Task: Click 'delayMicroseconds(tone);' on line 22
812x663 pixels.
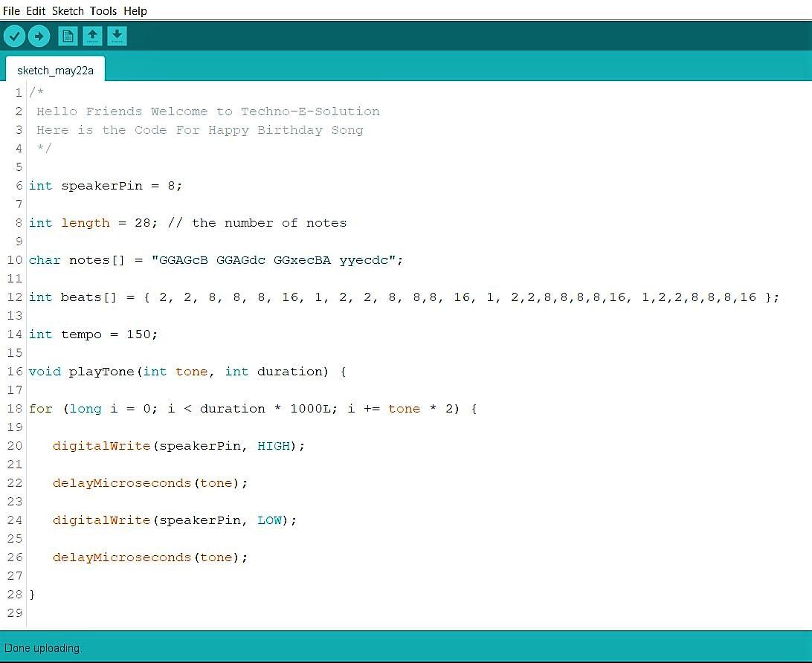Action: [150, 483]
